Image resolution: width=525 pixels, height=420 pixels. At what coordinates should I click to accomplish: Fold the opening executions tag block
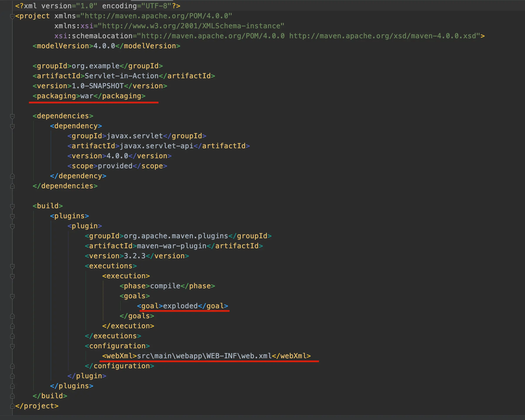point(12,266)
